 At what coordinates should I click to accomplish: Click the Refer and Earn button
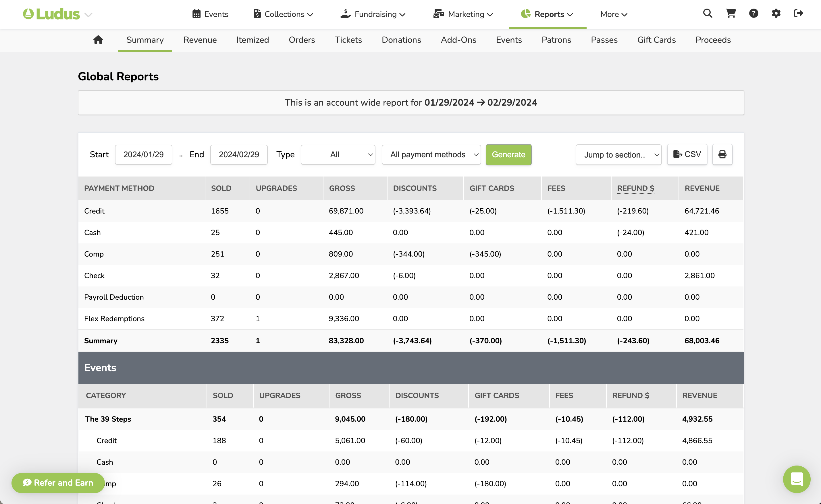click(58, 483)
